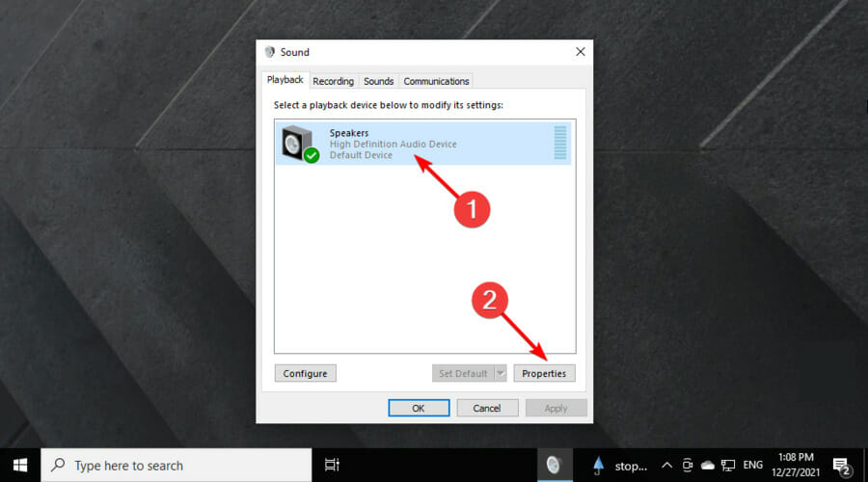Click the Set Default button
This screenshot has height=482, width=868.
pos(463,373)
